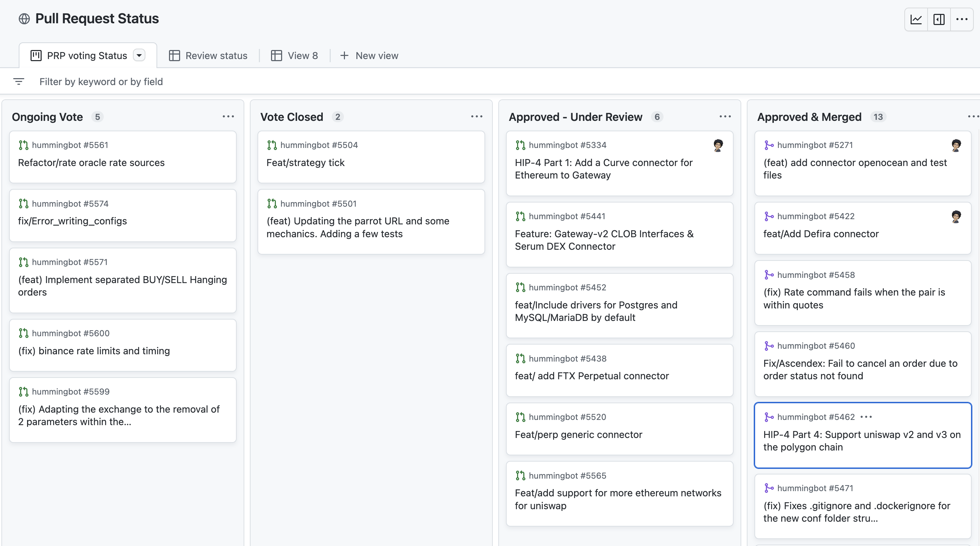The height and width of the screenshot is (546, 980).
Task: Click the assignee avatar on card #5422
Action: 956,216
